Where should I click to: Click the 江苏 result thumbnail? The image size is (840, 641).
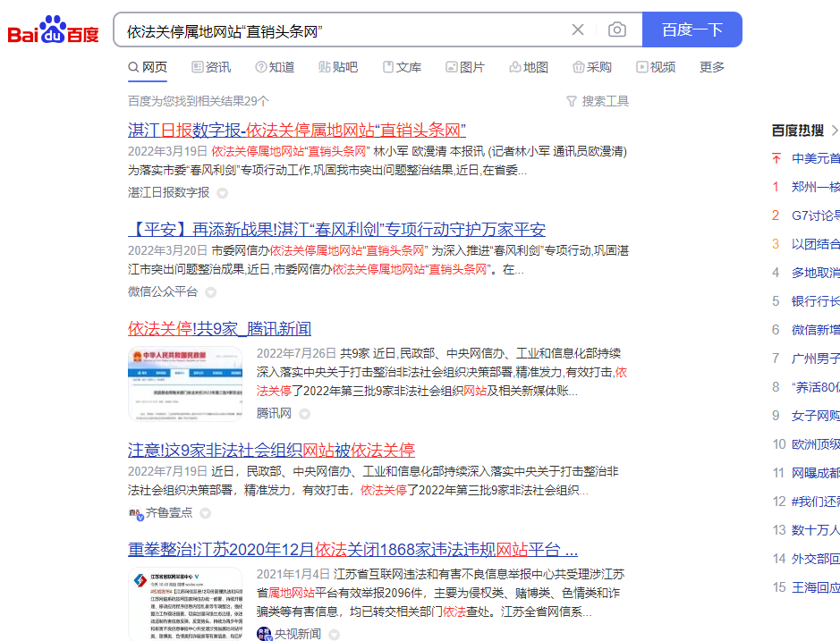coord(185,604)
